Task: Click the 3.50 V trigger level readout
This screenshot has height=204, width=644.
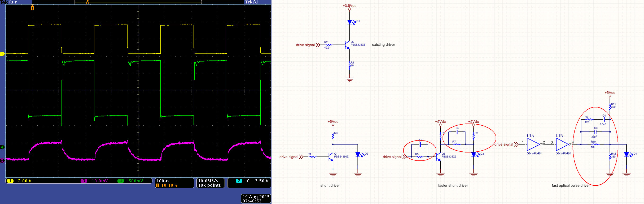Action: point(262,181)
